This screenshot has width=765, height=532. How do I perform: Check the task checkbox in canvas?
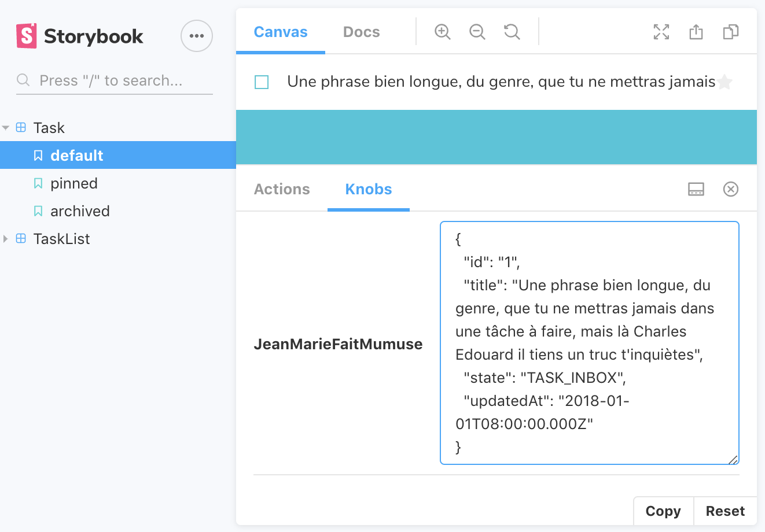(262, 82)
